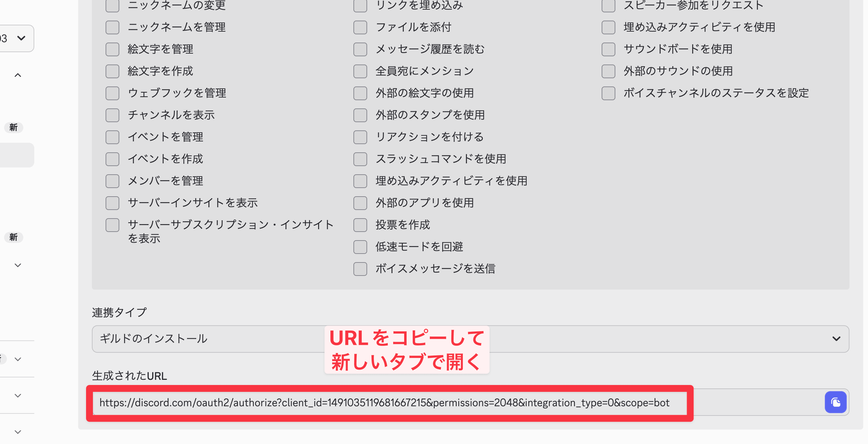Collapse the sidebar section with up chevron

(x=18, y=75)
